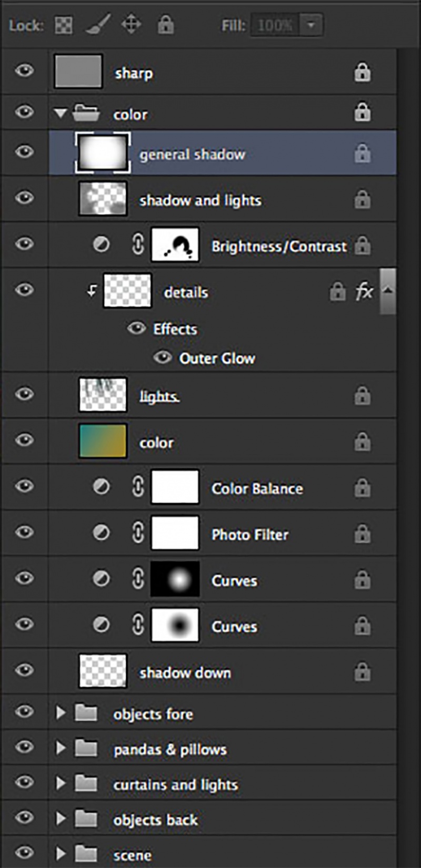Click the objects back group name

156,820
